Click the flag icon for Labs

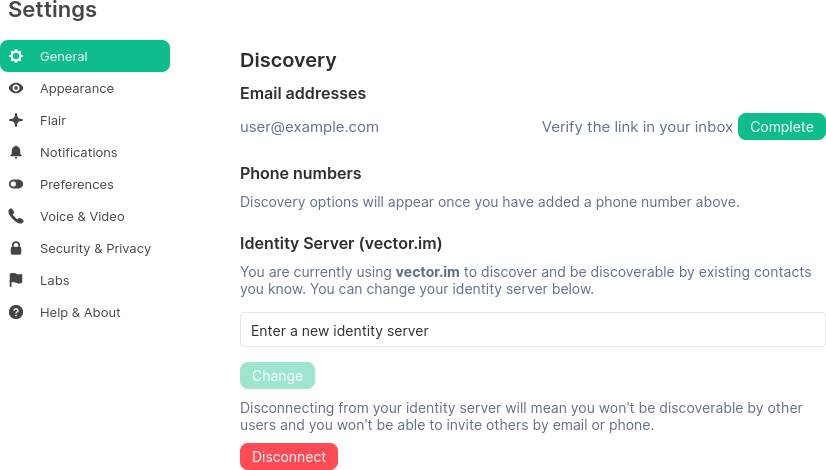coord(16,281)
